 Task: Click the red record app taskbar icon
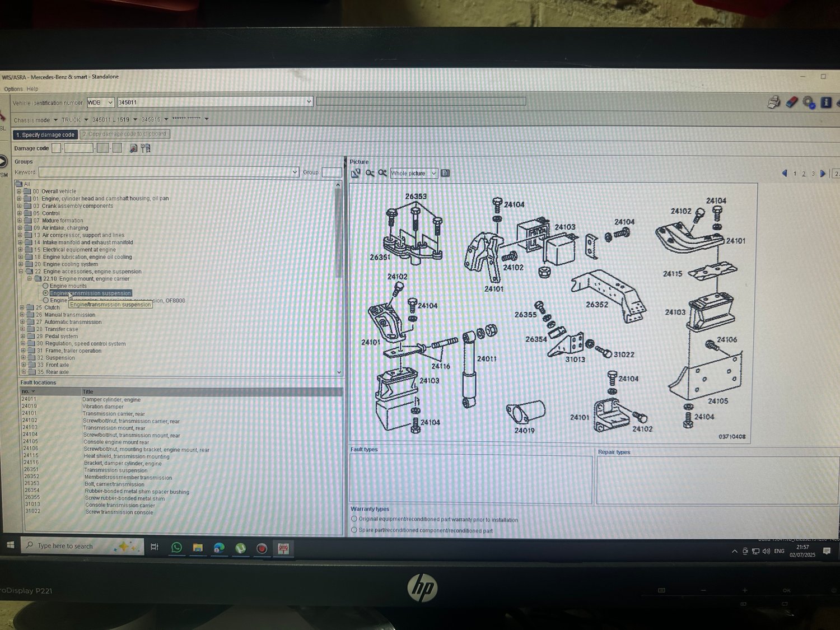pos(262,549)
